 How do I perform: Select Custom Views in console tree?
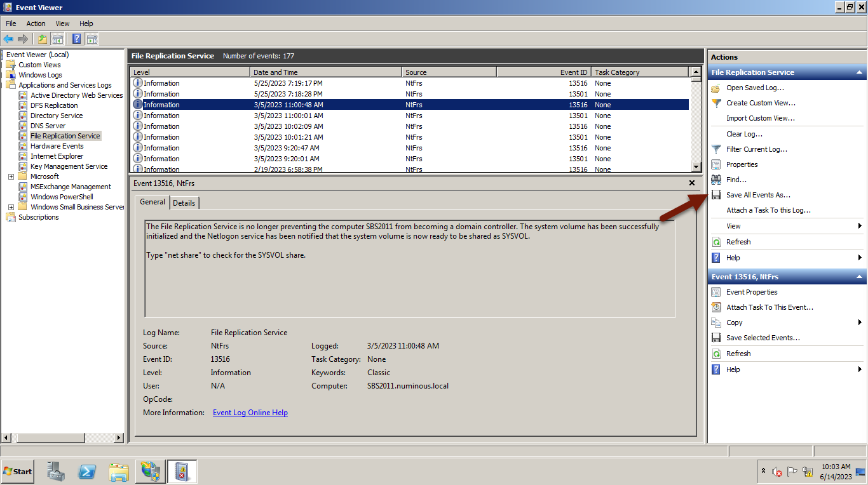click(x=39, y=65)
